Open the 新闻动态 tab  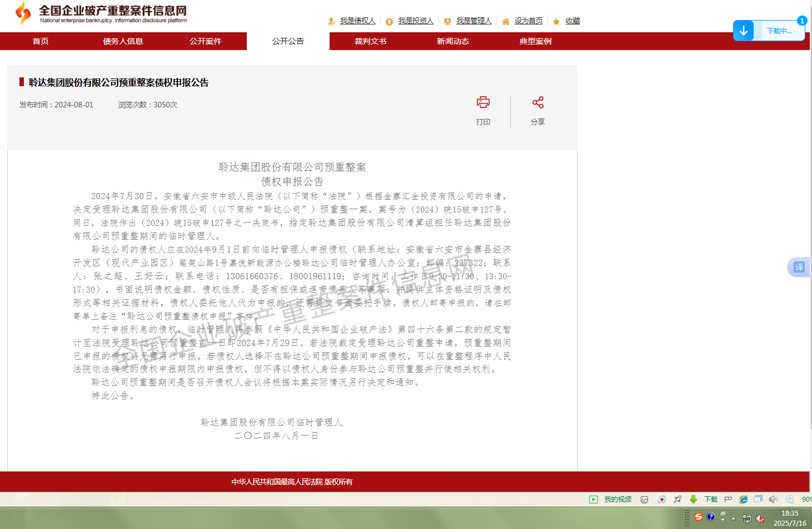coord(453,41)
